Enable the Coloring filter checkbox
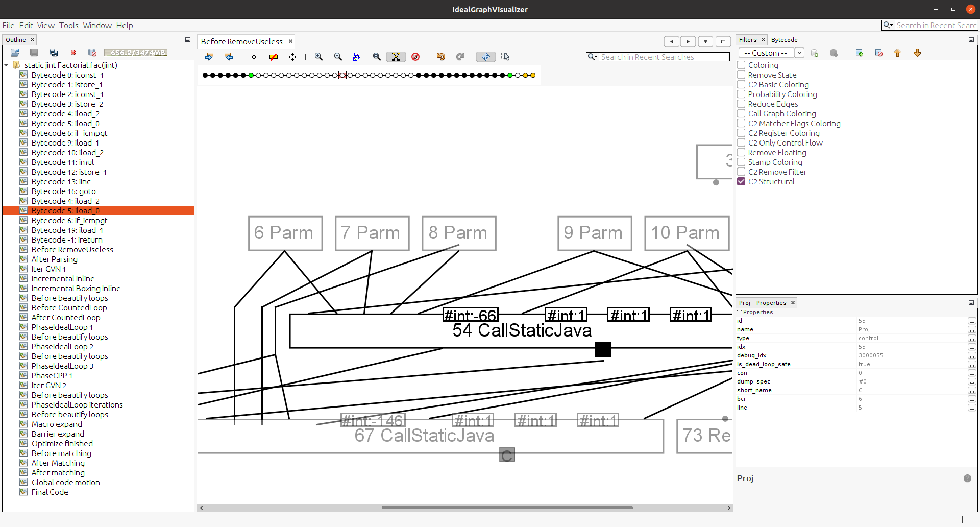 (x=742, y=65)
